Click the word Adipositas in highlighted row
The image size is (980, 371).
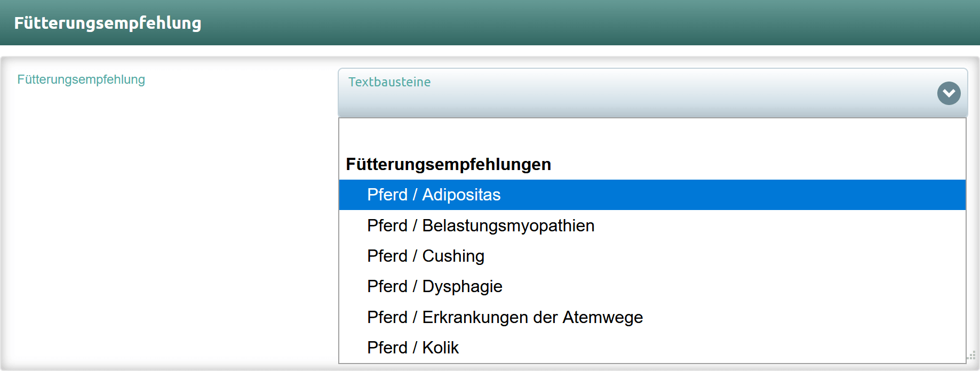coord(461,195)
